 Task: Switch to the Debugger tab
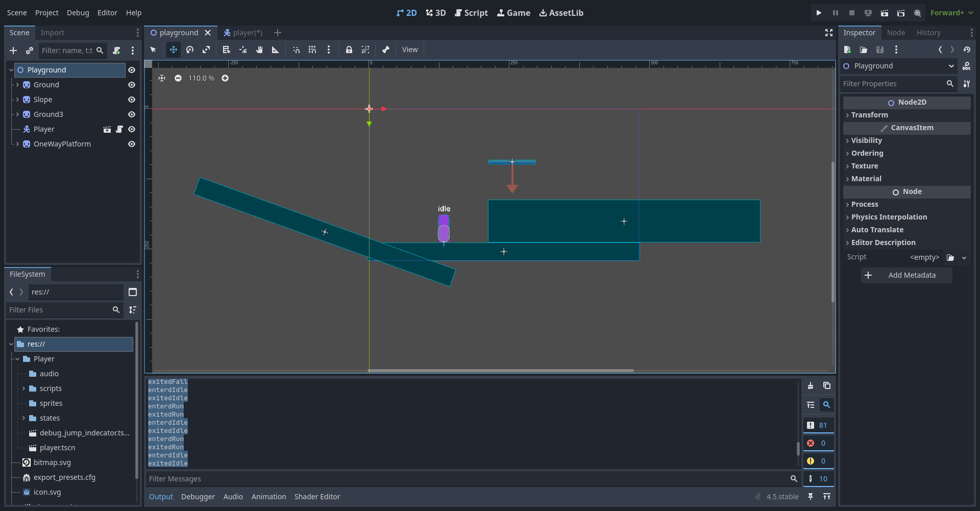[198, 497]
